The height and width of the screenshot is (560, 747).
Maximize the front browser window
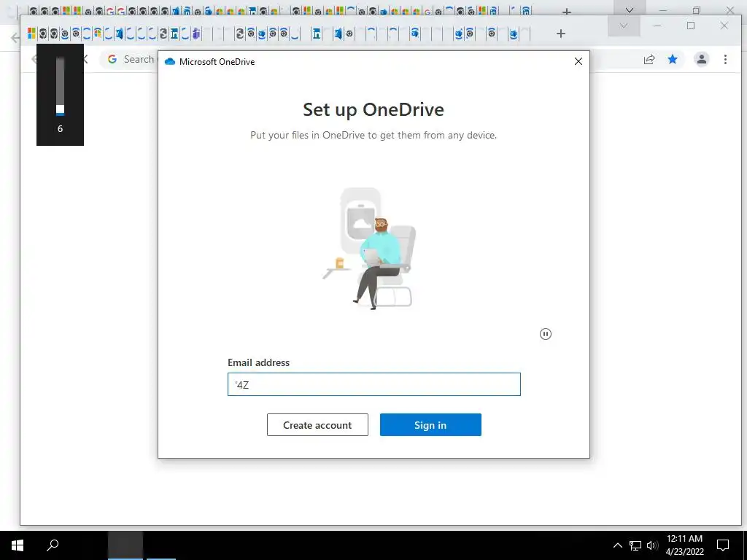tap(691, 26)
